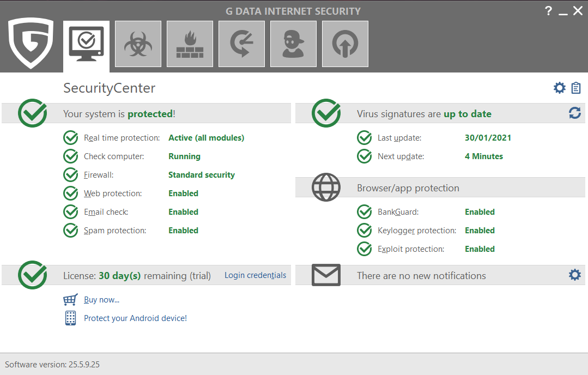Click the Keylogger protection check icon

click(364, 230)
